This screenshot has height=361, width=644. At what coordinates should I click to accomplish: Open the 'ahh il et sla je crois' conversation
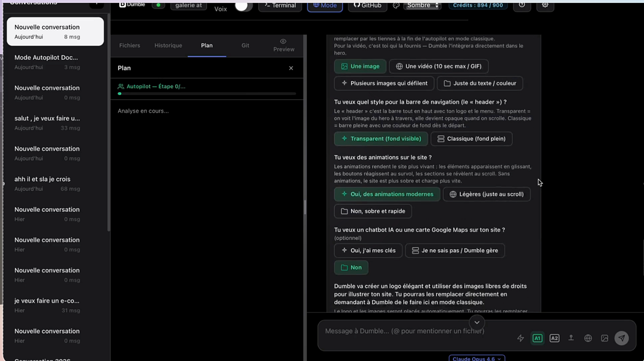(x=55, y=184)
